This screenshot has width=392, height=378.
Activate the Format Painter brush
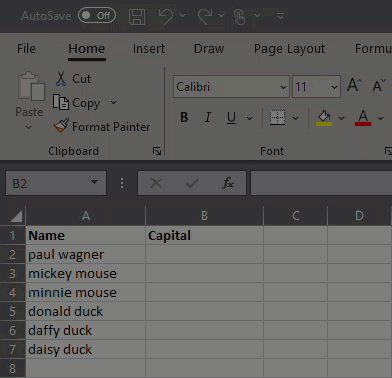pos(102,127)
